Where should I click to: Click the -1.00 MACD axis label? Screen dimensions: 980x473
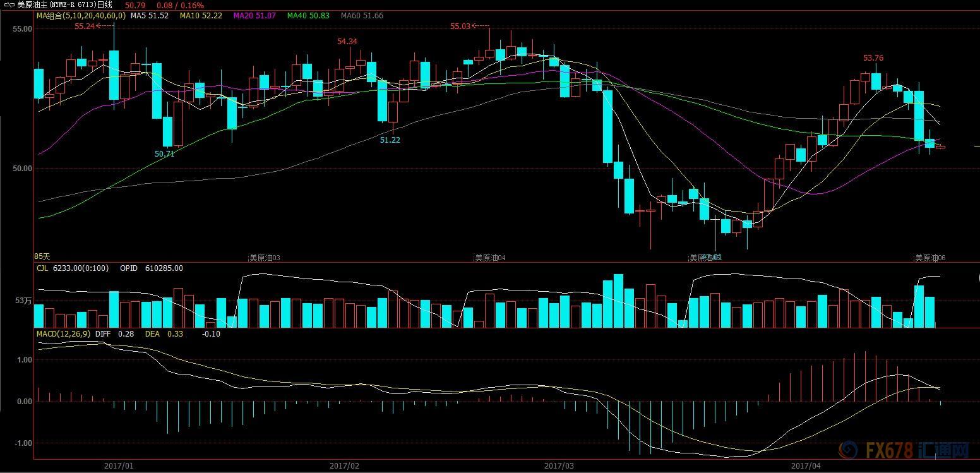click(x=23, y=443)
